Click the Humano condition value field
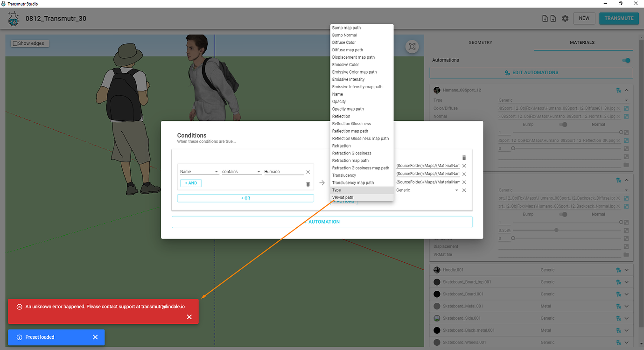This screenshot has width=644, height=350. pyautogui.click(x=284, y=172)
